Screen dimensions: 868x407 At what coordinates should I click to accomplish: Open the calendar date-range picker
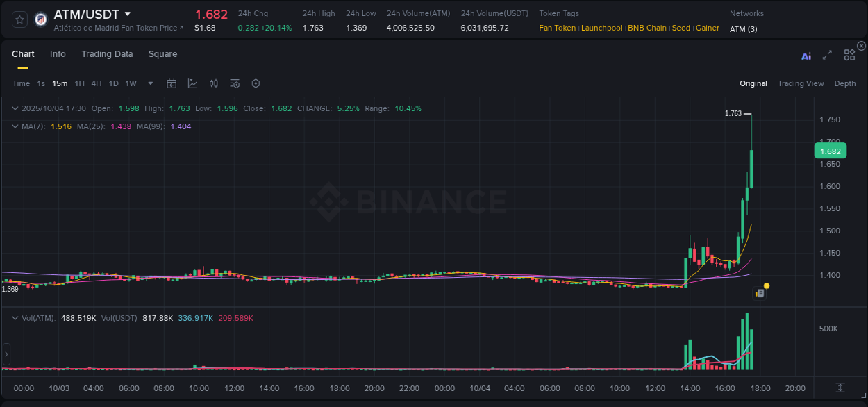(x=172, y=83)
